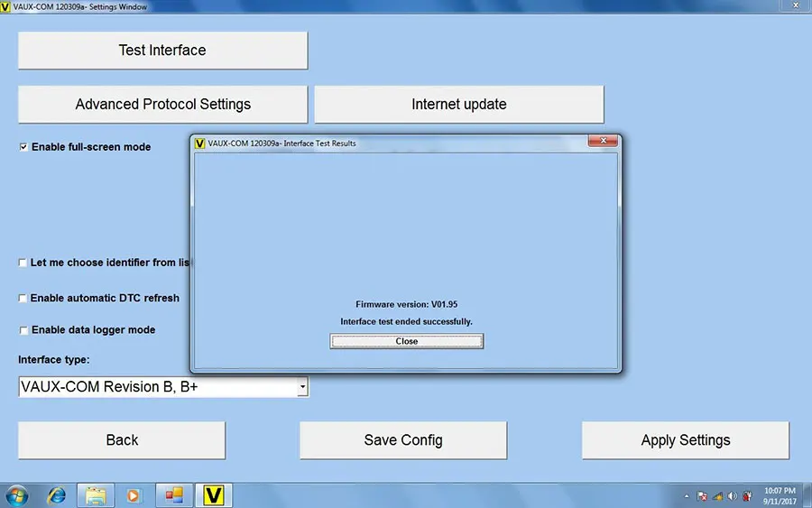Screen dimensions: 812x508
Task: Close the Interface Test Results dialog
Action: click(x=407, y=341)
